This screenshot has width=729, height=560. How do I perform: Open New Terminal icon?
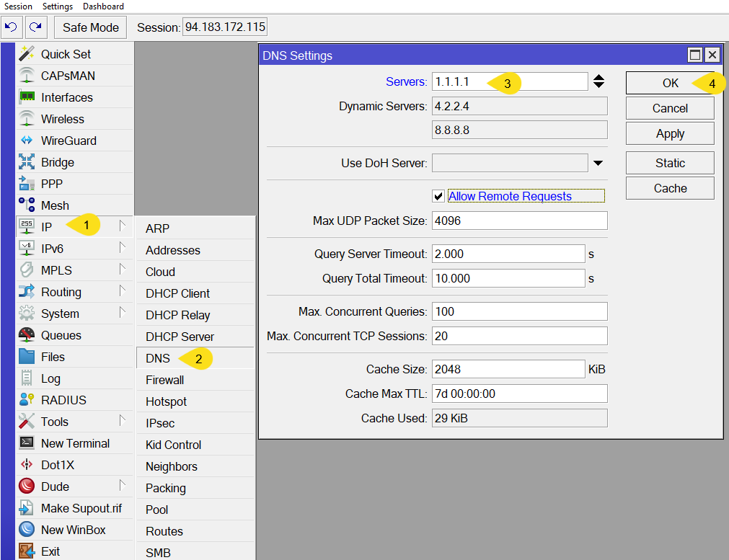pyautogui.click(x=27, y=443)
